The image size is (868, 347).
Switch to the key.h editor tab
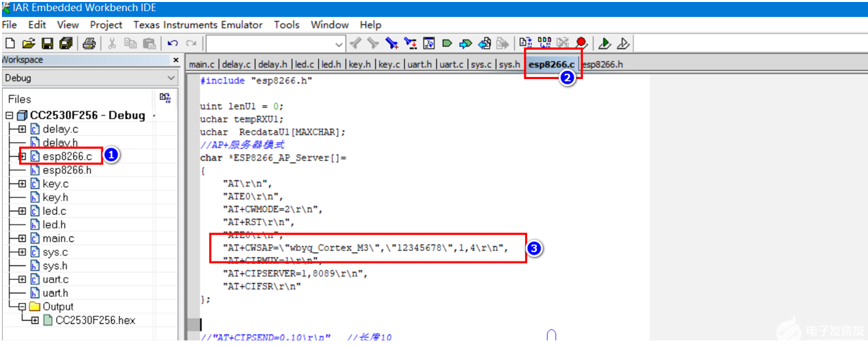coord(360,65)
